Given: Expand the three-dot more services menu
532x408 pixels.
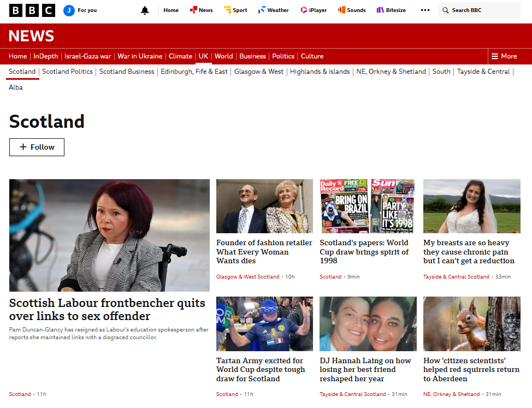Looking at the screenshot, I should click(x=425, y=10).
